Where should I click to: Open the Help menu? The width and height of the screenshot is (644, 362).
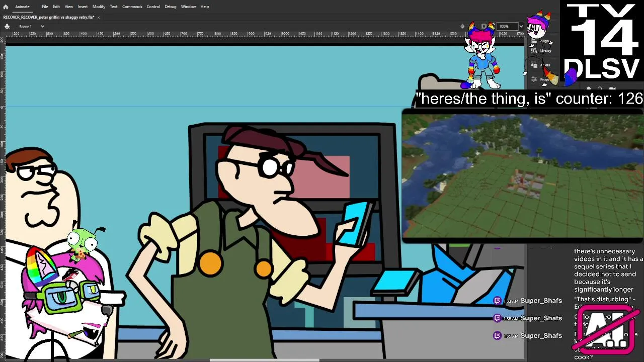[205, 7]
